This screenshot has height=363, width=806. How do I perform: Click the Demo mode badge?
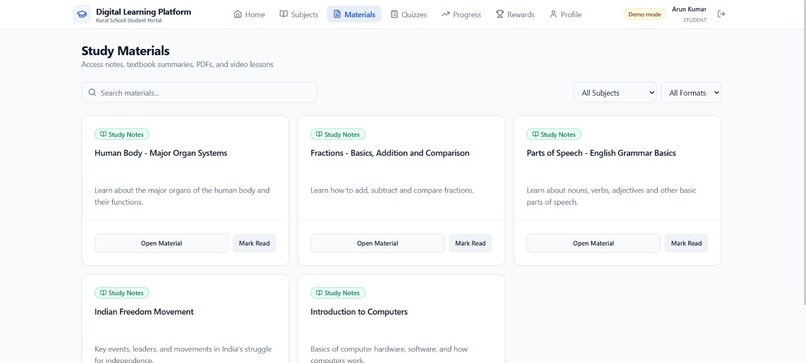[645, 14]
